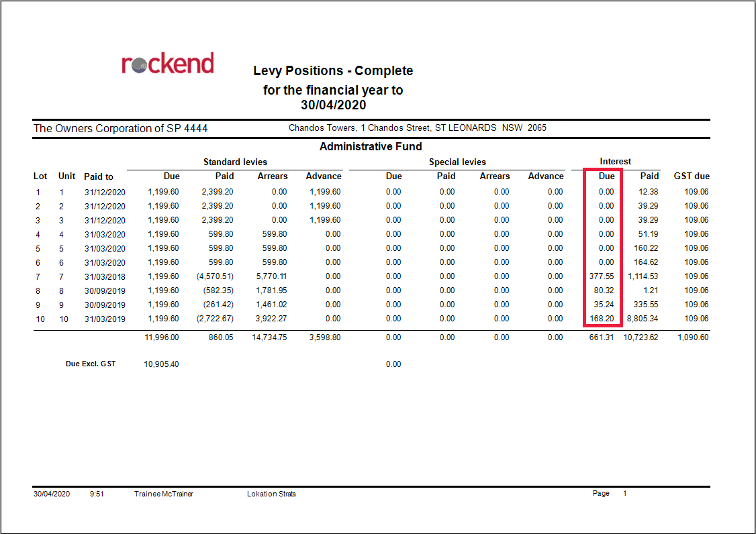The image size is (756, 534).
Task: Click Lot 7 arrears value 5,770.11
Action: click(x=271, y=276)
